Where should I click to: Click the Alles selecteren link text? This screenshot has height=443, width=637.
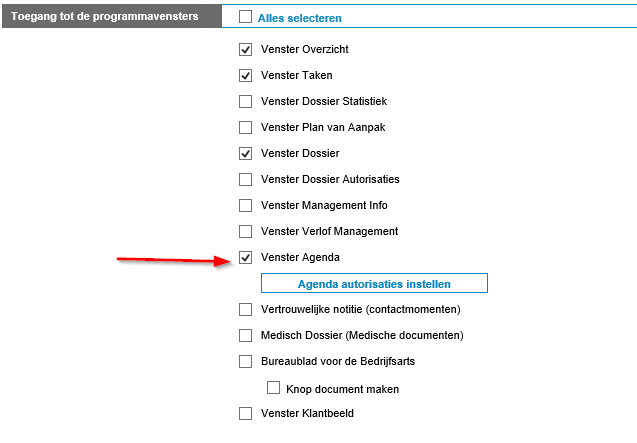(x=299, y=18)
